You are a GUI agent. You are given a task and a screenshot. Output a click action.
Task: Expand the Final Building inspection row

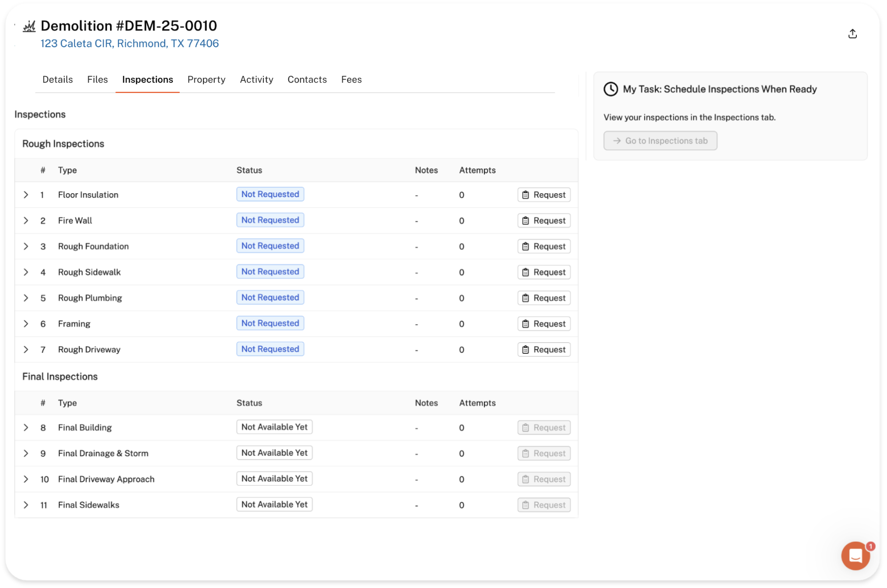26,427
